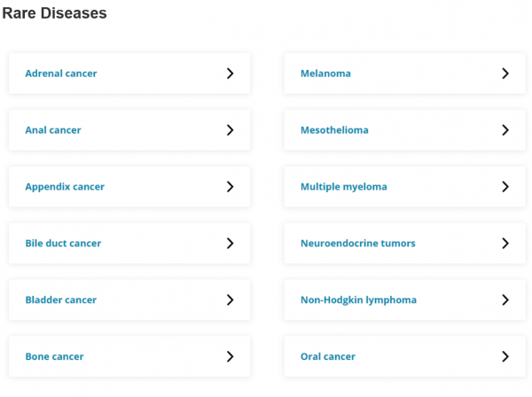Expand Bone cancer via its chevron
532x397 pixels.
[x=230, y=356]
